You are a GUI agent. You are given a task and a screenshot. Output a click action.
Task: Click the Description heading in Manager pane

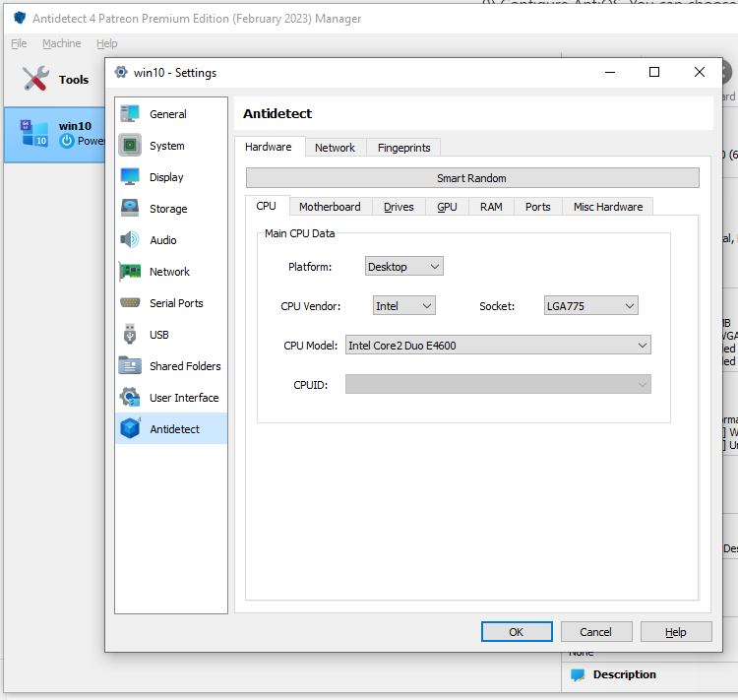pos(625,674)
